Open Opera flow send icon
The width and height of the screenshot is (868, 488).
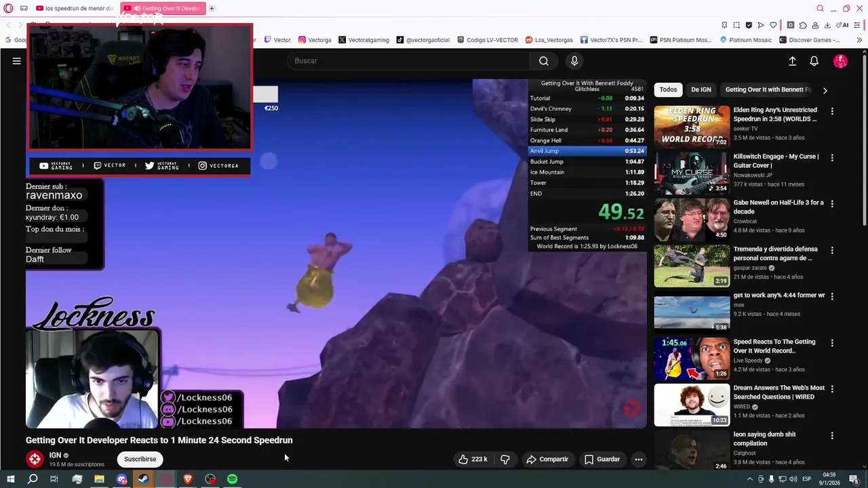click(x=761, y=25)
